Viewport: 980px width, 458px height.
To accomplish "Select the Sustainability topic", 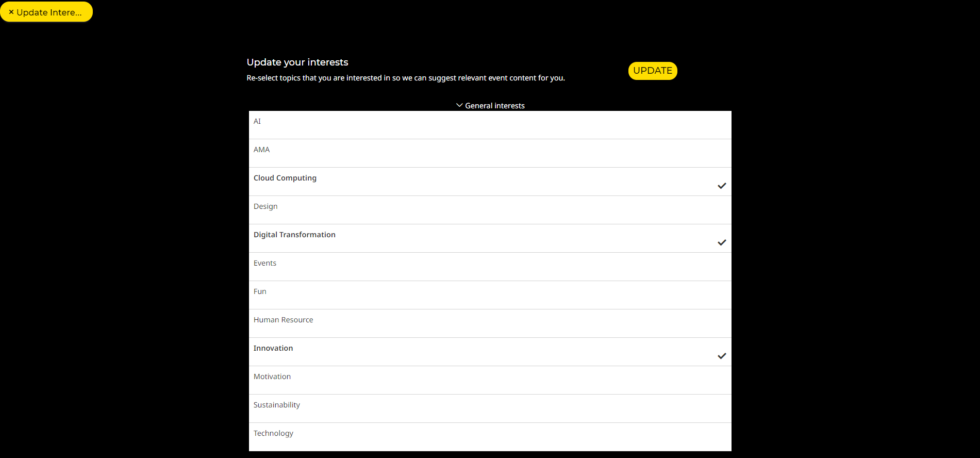I will pyautogui.click(x=277, y=405).
